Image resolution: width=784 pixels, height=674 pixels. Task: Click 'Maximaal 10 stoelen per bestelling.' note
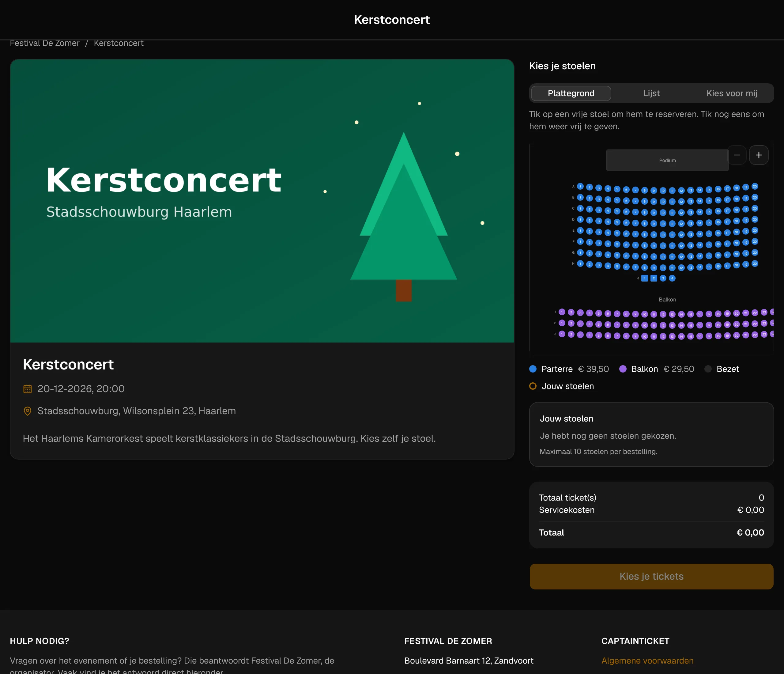(x=598, y=452)
